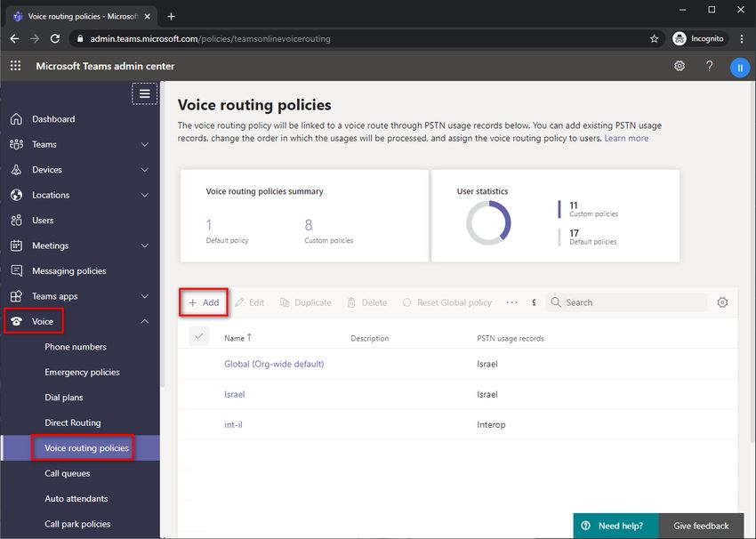This screenshot has width=756, height=539.
Task: Click the Locations globe icon
Action: coord(16,195)
